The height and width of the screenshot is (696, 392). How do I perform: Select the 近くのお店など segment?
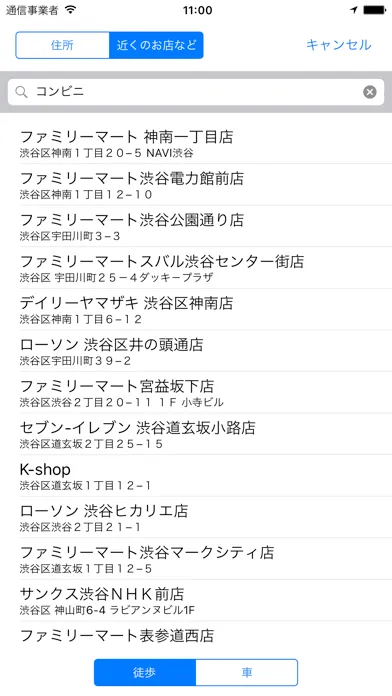pos(156,45)
